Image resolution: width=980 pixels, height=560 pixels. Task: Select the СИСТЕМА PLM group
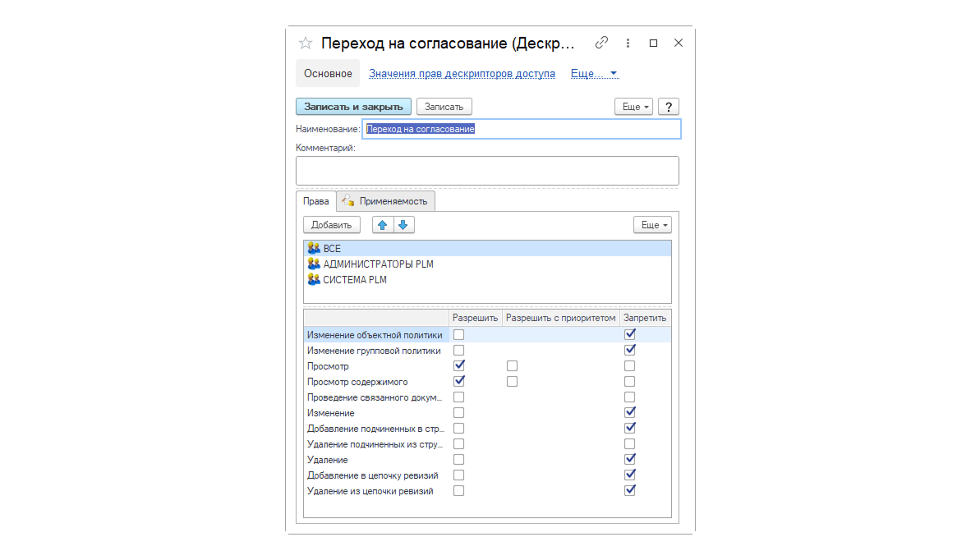487,280
